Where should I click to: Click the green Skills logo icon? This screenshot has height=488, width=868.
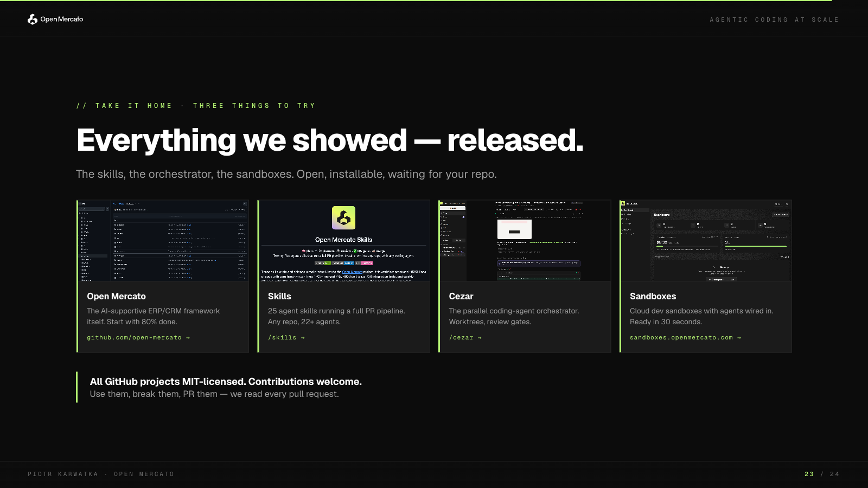coord(343,218)
